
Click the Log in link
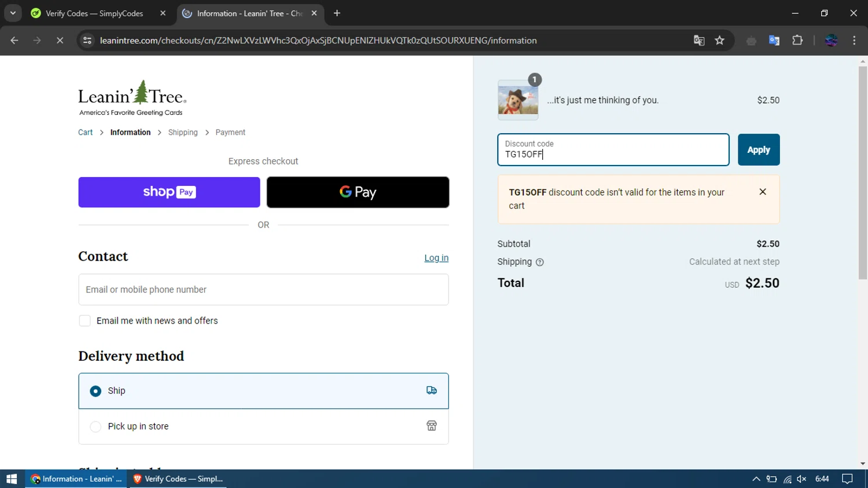pos(436,258)
